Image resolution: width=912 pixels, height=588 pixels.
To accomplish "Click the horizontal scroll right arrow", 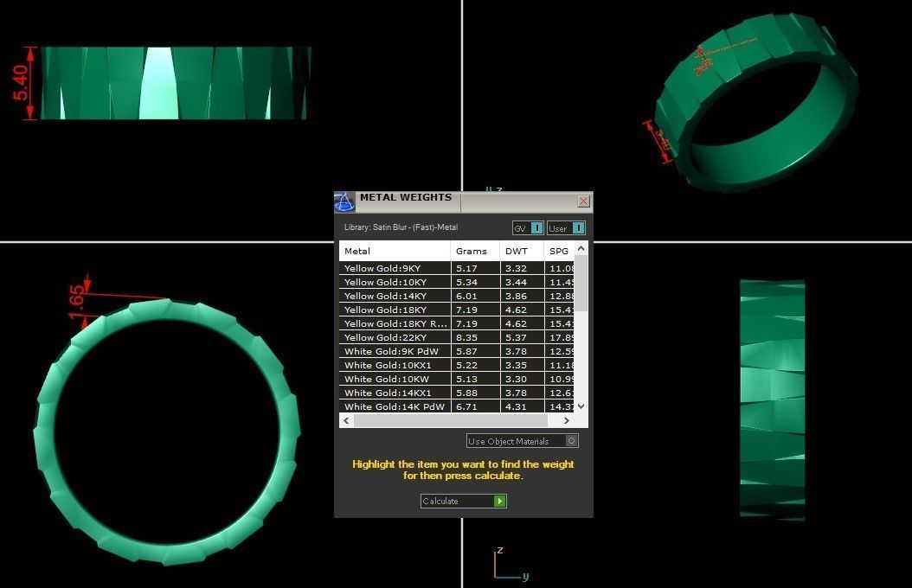I will (x=567, y=420).
